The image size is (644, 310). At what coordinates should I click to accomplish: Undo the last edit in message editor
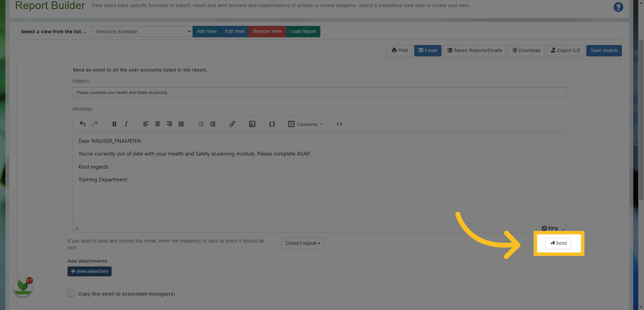tap(83, 124)
